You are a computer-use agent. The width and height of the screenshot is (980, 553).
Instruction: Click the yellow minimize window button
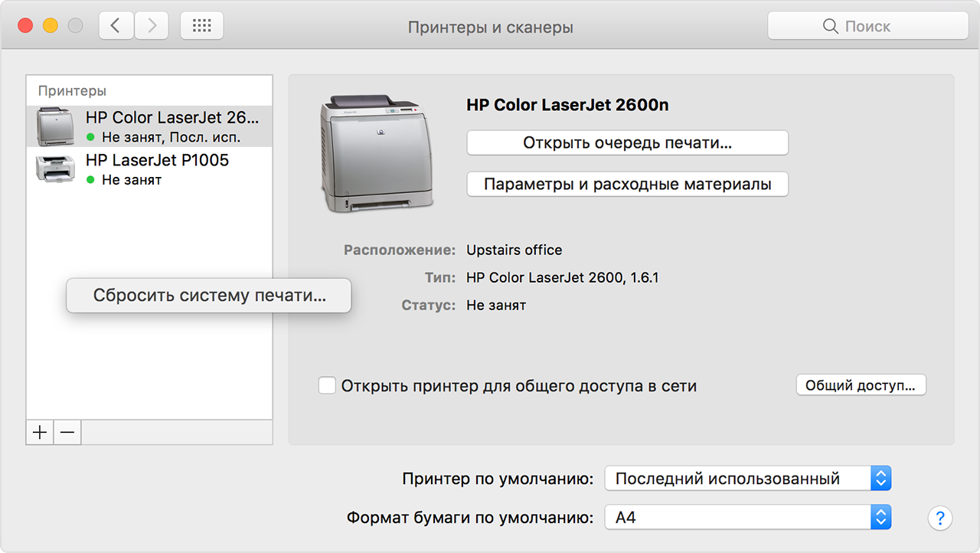point(50,26)
